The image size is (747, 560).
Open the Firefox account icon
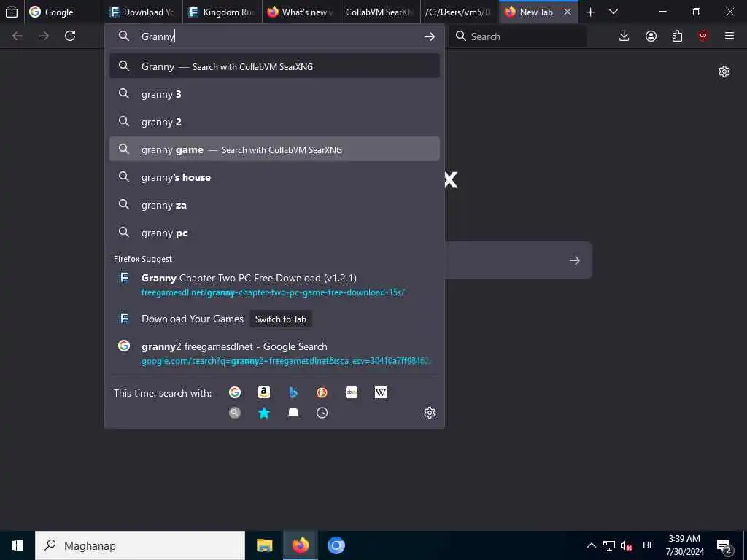pyautogui.click(x=651, y=36)
